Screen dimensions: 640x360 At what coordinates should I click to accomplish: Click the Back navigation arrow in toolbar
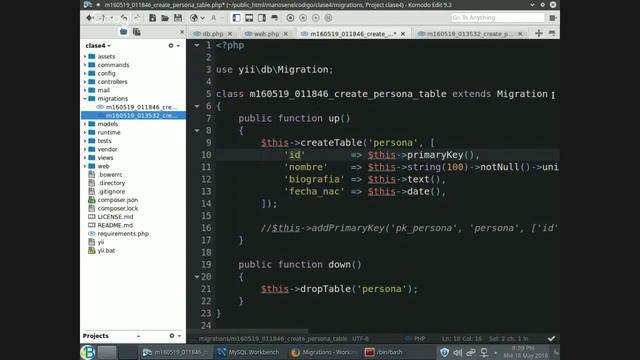[x=89, y=18]
